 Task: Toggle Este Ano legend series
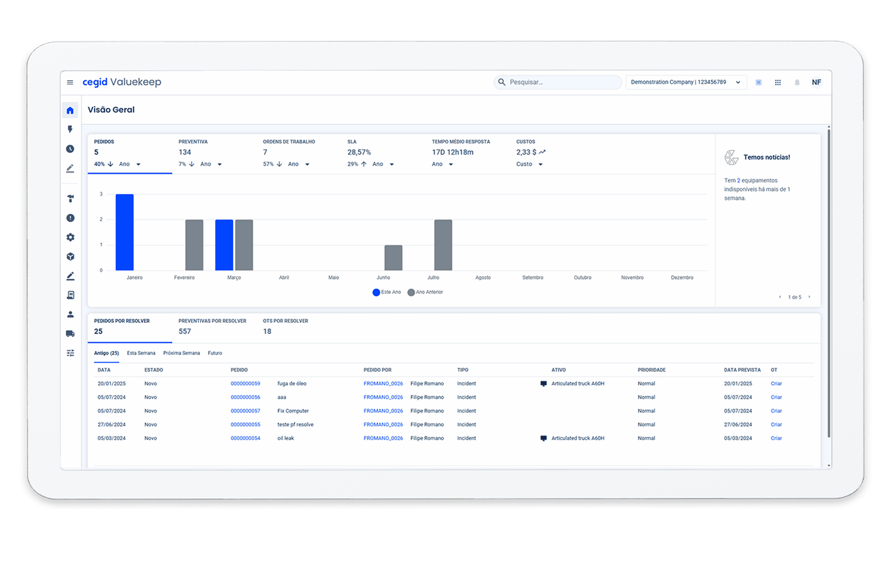pyautogui.click(x=387, y=292)
